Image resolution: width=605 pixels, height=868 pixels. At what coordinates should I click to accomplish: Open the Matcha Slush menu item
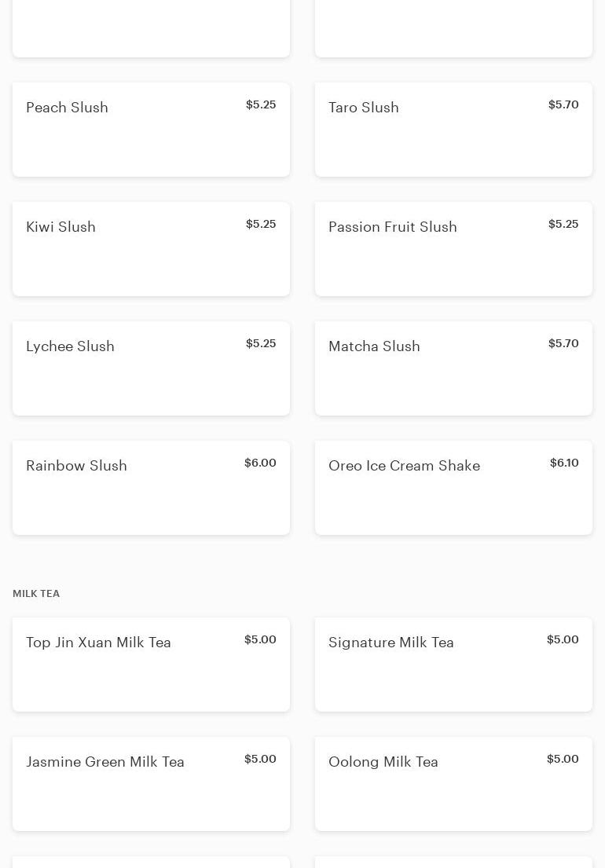[453, 368]
